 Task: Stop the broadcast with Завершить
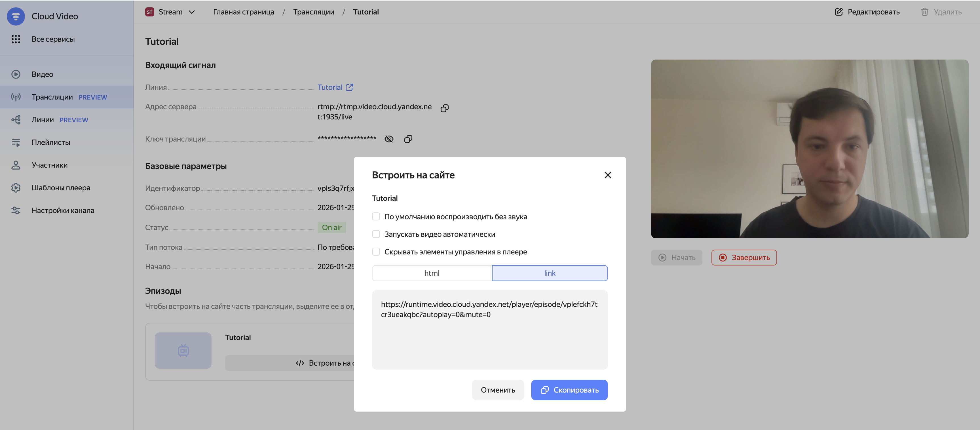tap(744, 257)
